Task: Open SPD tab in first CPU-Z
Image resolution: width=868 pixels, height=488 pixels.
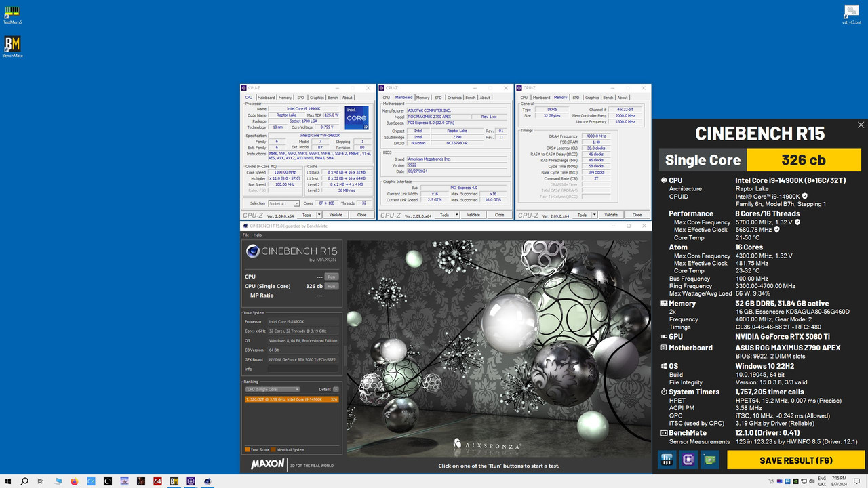Action: coord(300,98)
